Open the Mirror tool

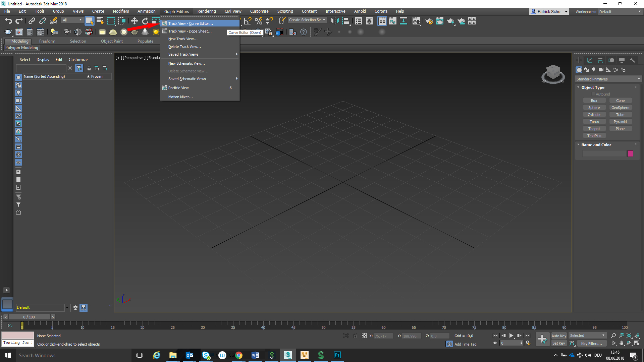pyautogui.click(x=334, y=21)
